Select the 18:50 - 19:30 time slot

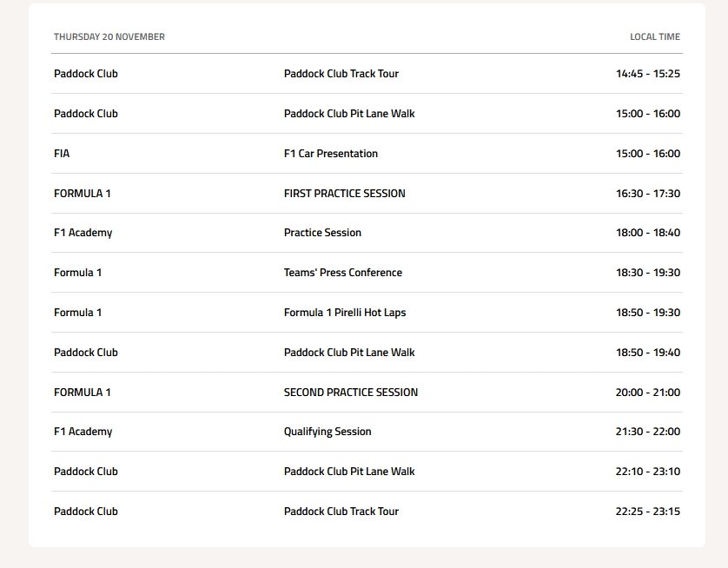click(647, 313)
